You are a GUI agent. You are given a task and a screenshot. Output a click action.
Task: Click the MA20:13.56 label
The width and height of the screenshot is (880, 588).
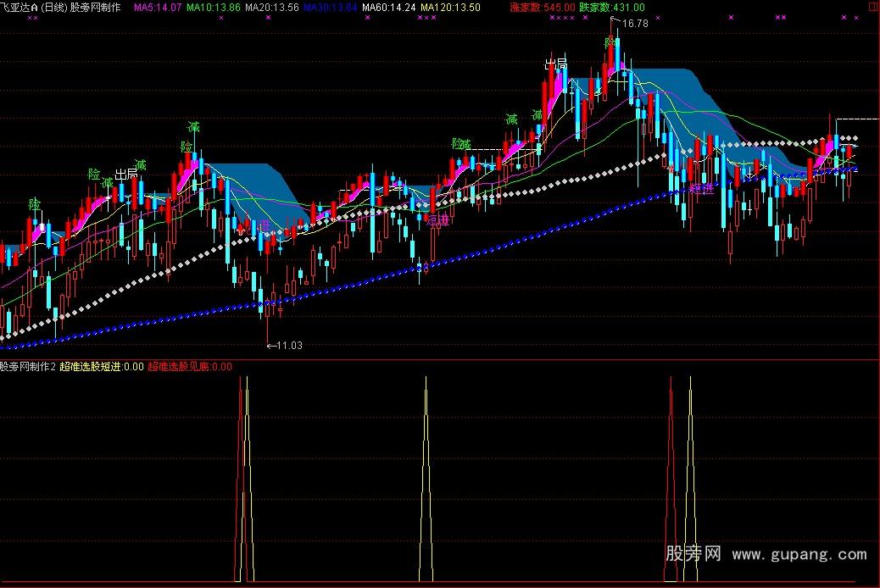271,7
